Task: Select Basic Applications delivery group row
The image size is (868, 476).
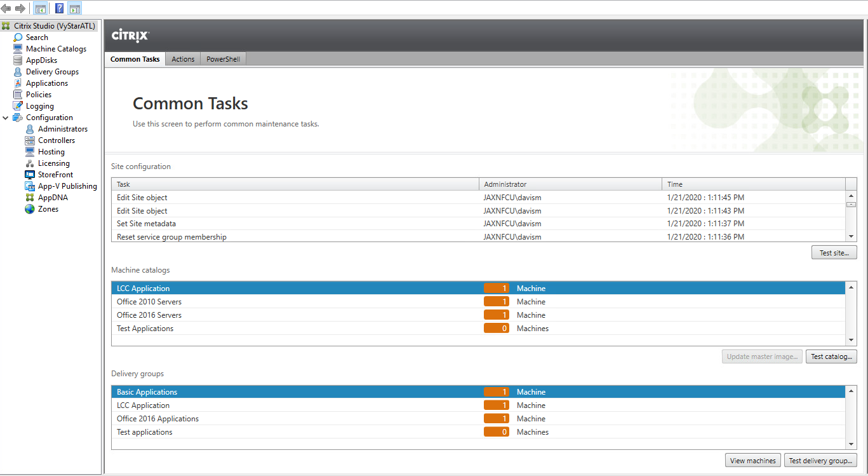Action: pyautogui.click(x=479, y=392)
